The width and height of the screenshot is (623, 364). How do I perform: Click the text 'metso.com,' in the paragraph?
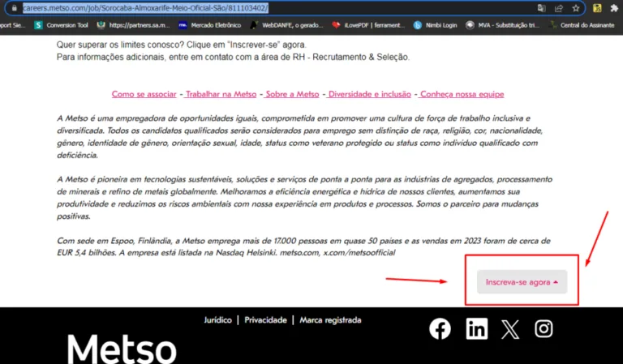[x=299, y=252]
